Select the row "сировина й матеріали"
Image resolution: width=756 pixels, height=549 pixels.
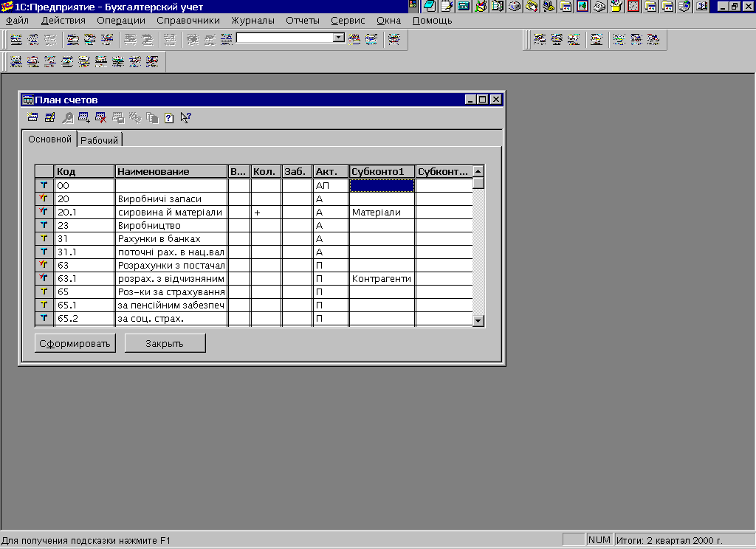pyautogui.click(x=254, y=212)
